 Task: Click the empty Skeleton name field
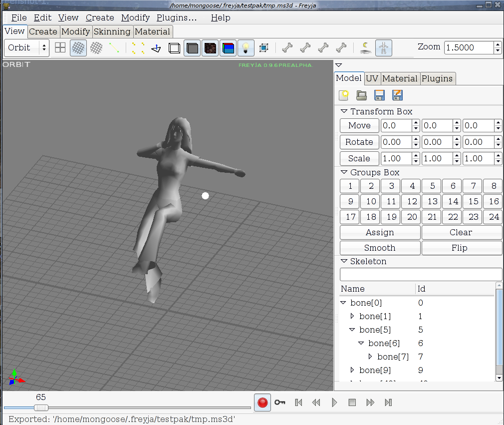[x=421, y=275]
